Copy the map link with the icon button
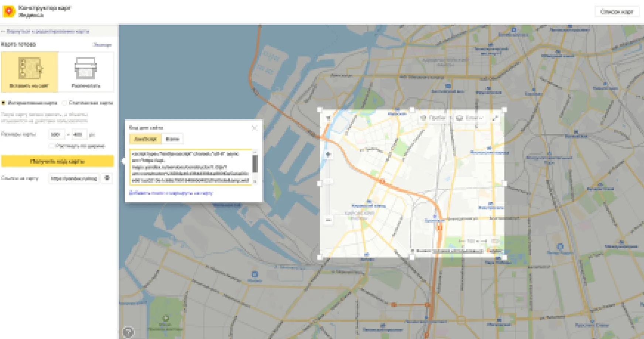 coord(107,178)
